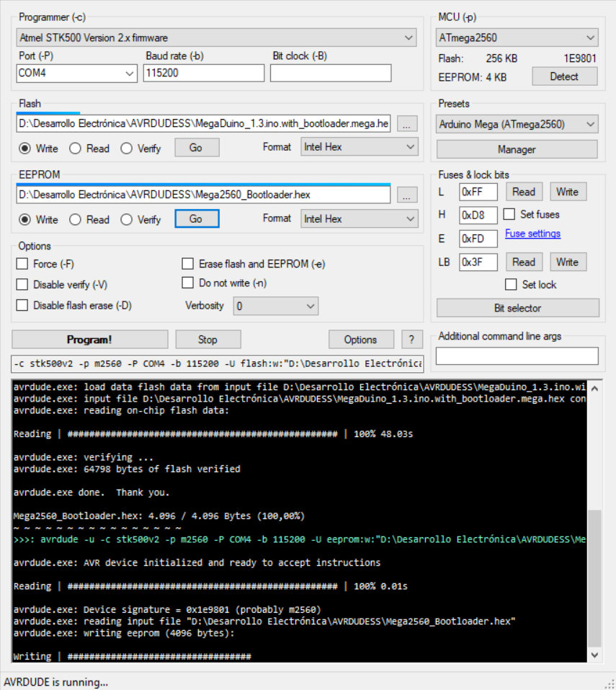Open the Verbosity dropdown

(276, 306)
